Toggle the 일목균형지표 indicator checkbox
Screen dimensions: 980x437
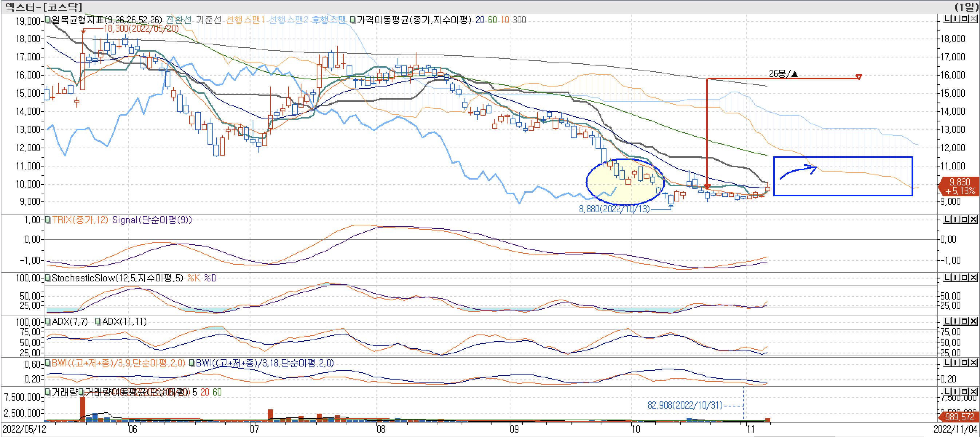pos(48,19)
